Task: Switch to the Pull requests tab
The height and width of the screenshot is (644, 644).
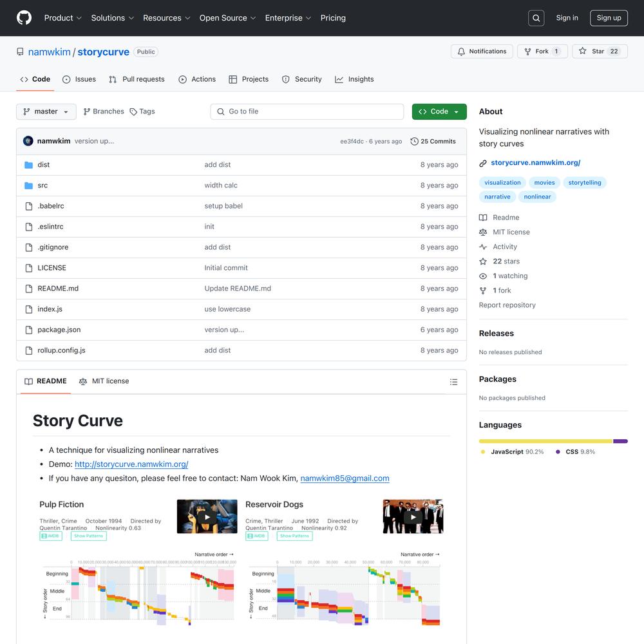Action: point(137,79)
